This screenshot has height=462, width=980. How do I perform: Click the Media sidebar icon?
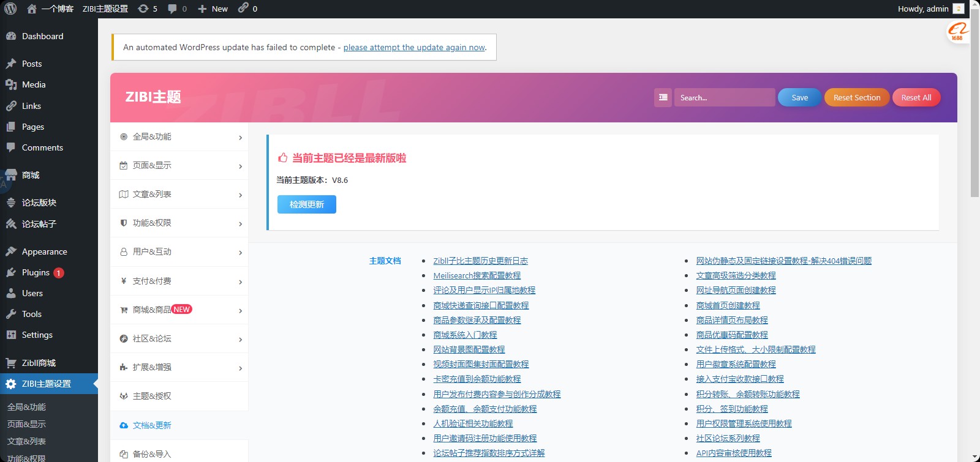pos(11,84)
